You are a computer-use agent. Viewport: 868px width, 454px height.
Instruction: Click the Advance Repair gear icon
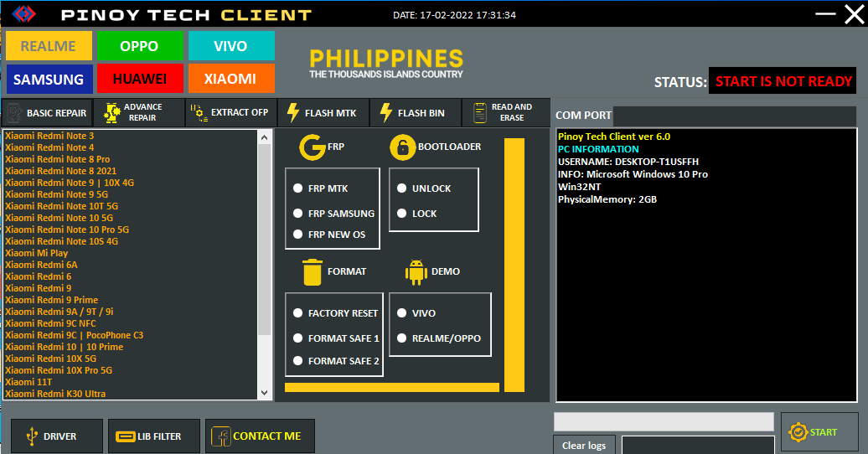[x=111, y=113]
